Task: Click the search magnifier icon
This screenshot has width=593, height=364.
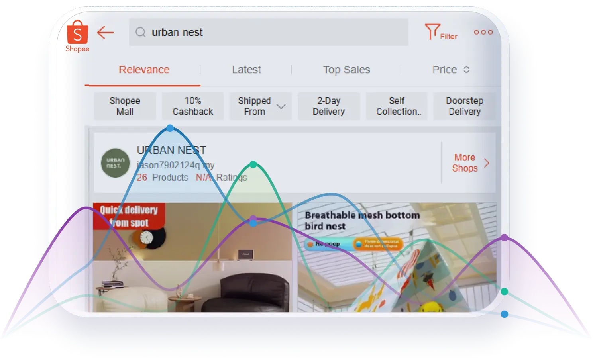Action: (x=140, y=32)
